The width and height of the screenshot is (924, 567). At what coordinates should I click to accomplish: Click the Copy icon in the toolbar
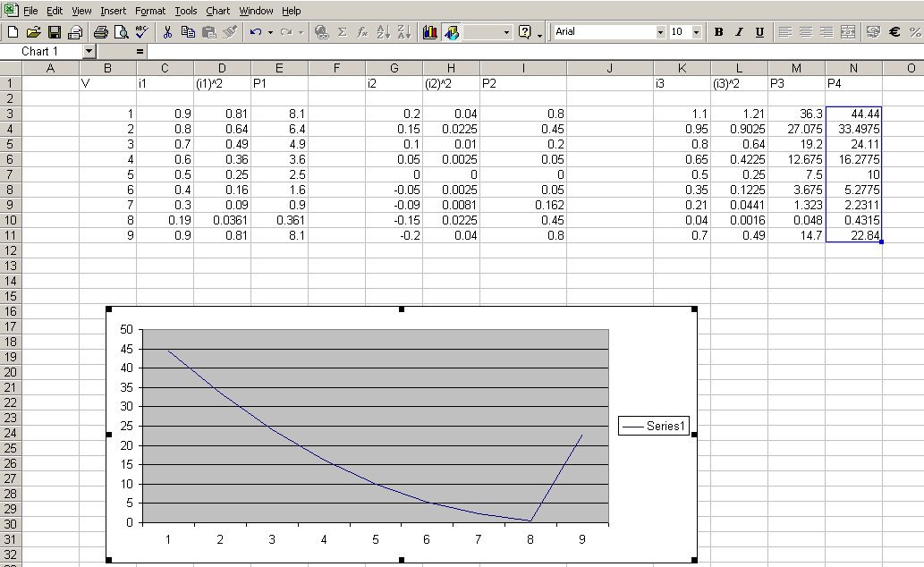(188, 32)
